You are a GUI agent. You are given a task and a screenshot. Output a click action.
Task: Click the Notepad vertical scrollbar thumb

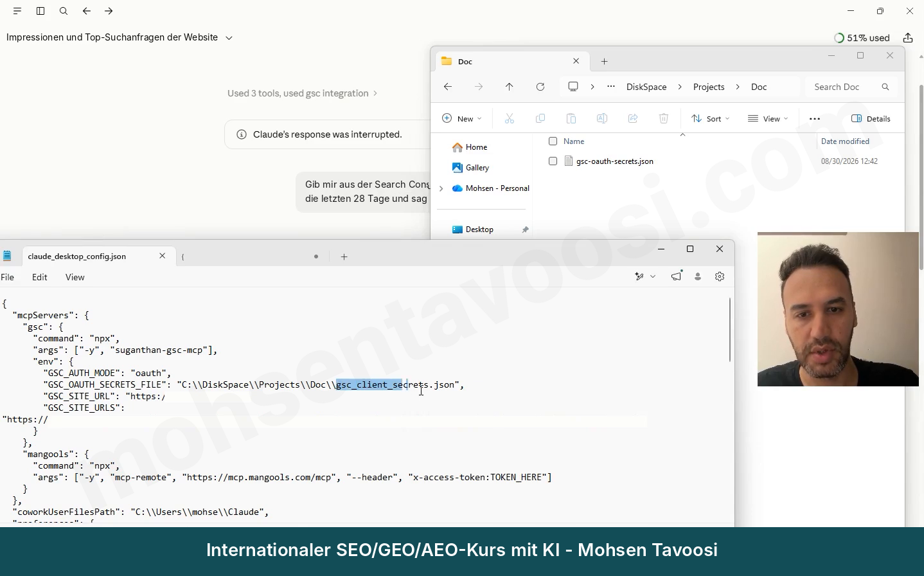click(730, 329)
